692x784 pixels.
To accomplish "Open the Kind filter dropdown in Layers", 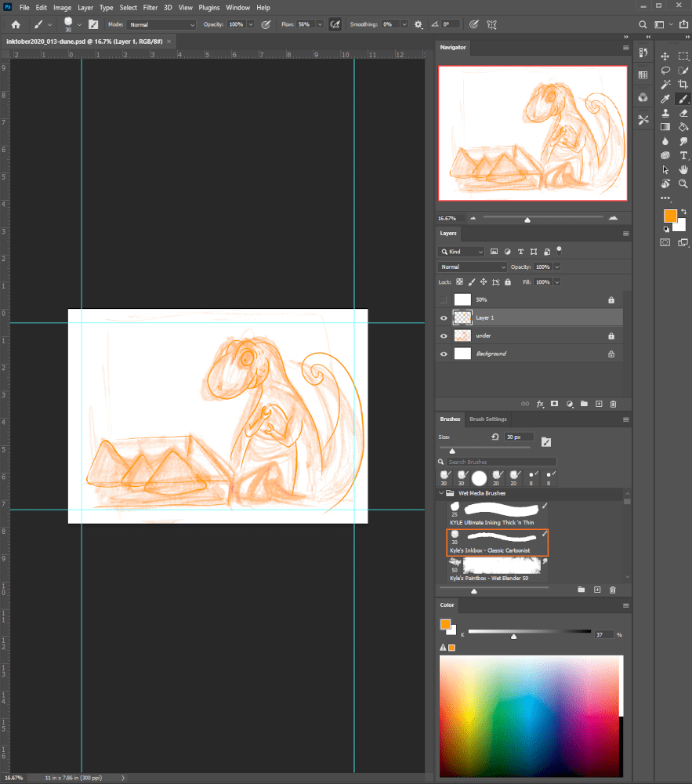I will coord(462,252).
